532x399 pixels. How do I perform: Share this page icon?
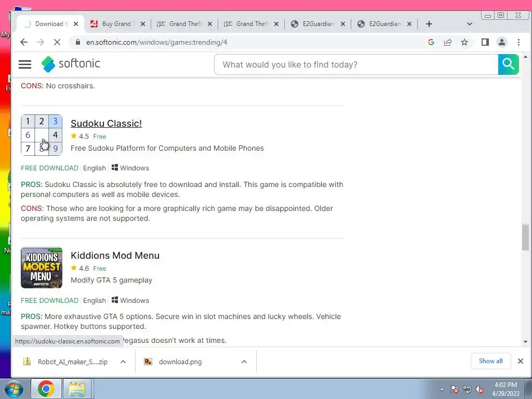[448, 42]
